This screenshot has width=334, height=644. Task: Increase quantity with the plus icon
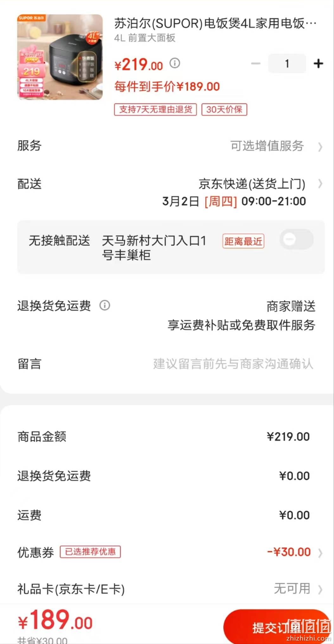coord(318,64)
